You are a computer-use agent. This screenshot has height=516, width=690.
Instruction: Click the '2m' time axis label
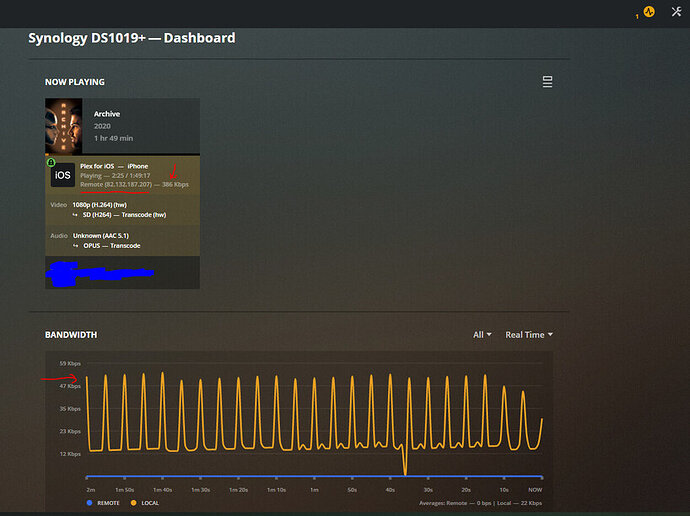pos(91,490)
